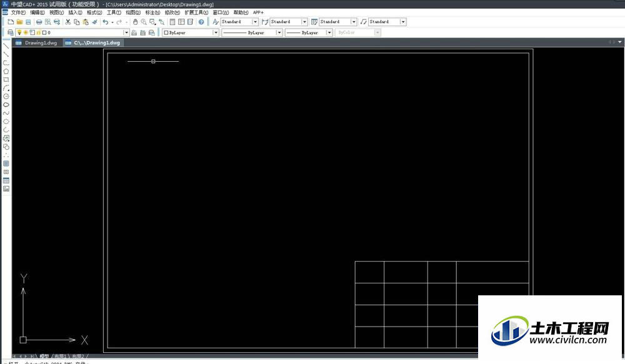Open the 帮助 (Help) menu
Image resolution: width=625 pixels, height=364 pixels.
(241, 12)
